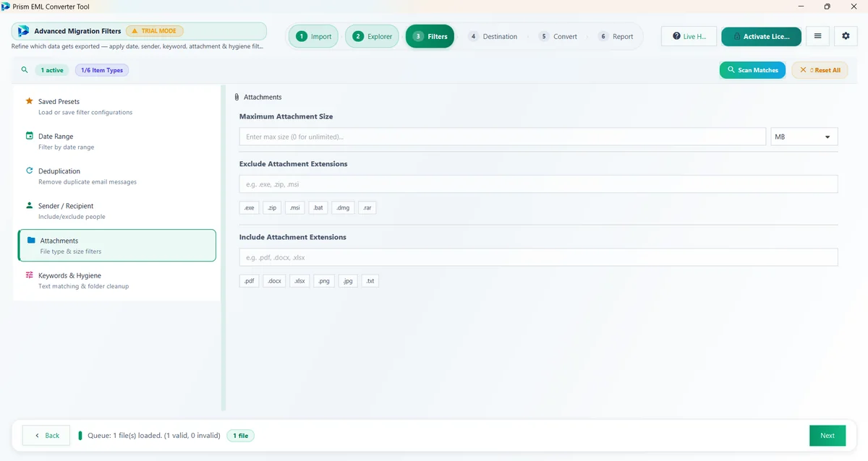Click the Saved Presets star icon

coord(30,101)
